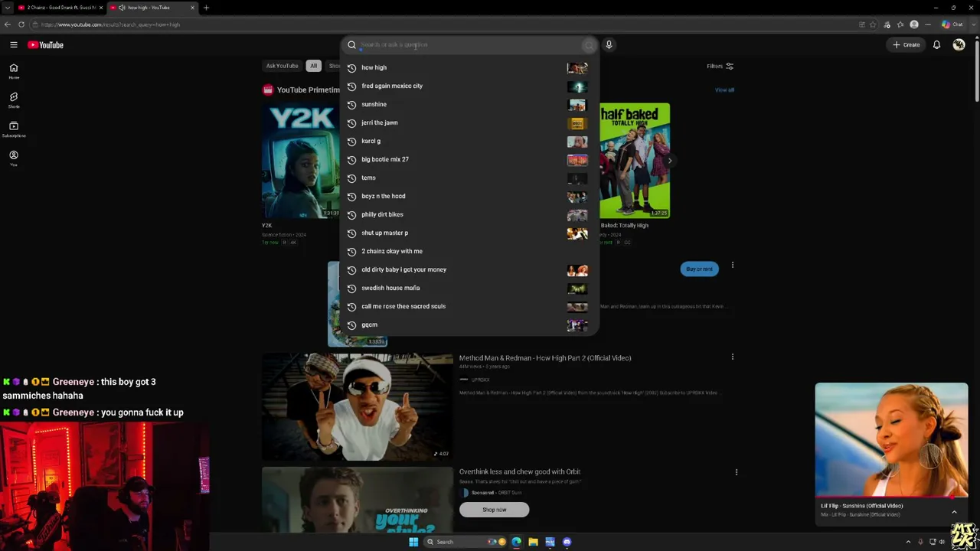Viewport: 980px width, 551px height.
Task: Open the browser profile icon
Action: pos(914,24)
